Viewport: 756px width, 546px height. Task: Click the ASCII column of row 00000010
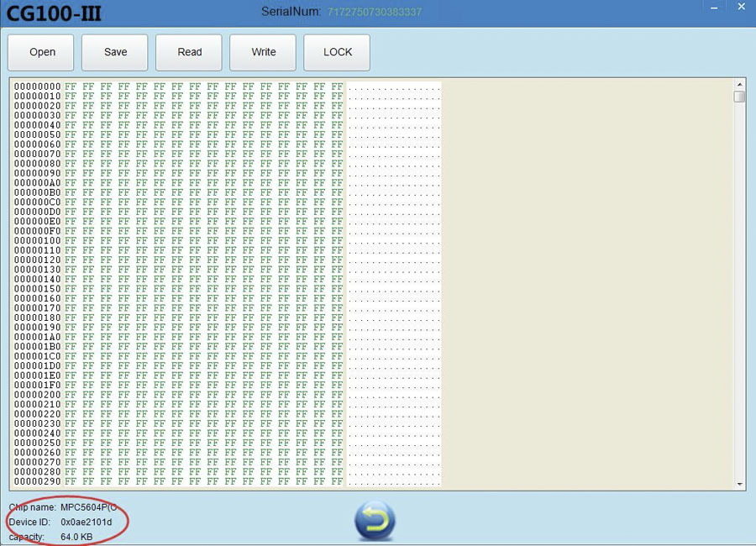pos(394,97)
